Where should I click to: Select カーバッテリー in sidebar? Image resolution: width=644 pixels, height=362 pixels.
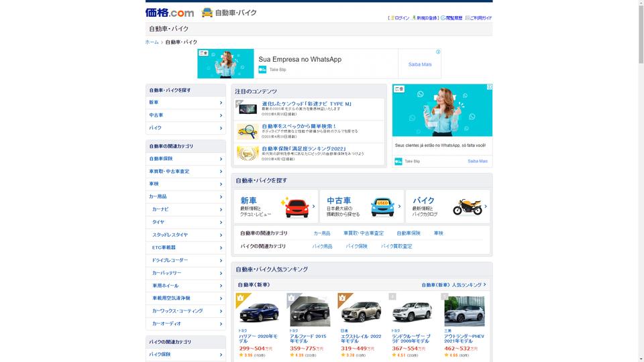coord(186,273)
